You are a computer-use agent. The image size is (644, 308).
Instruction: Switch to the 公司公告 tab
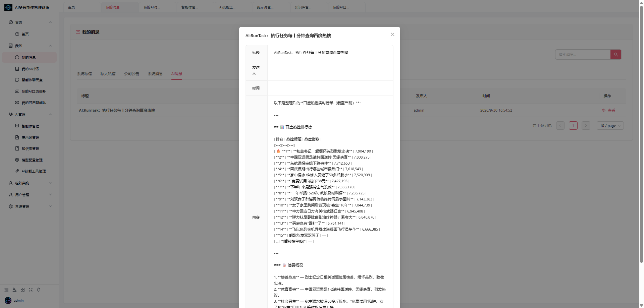(131, 74)
